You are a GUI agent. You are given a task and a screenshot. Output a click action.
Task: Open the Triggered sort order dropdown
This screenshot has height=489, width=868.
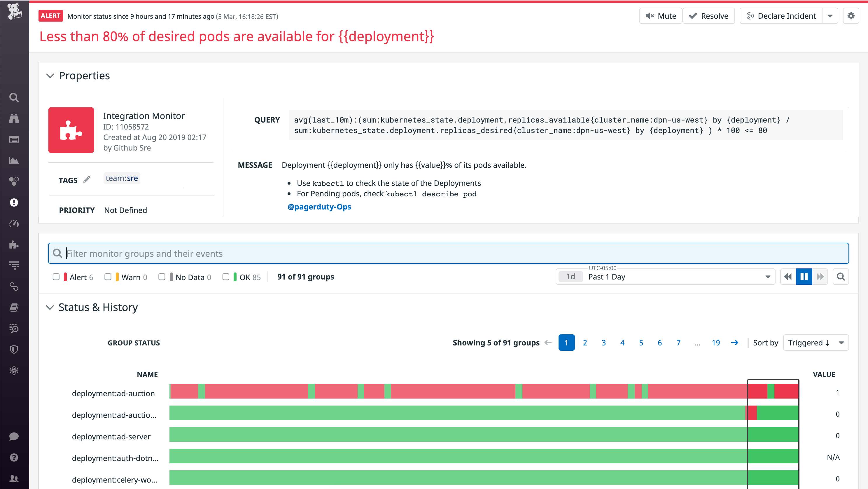(x=815, y=343)
